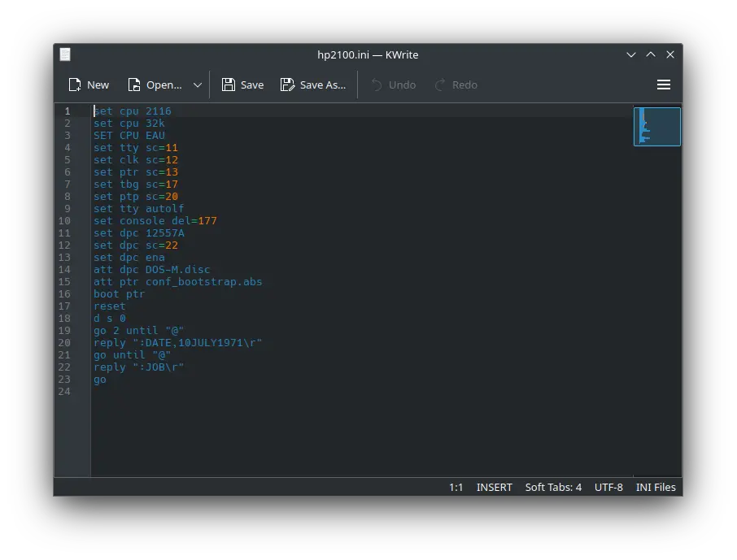Maximize the KWrite window
Viewport: 737px width, 560px height.
[651, 54]
